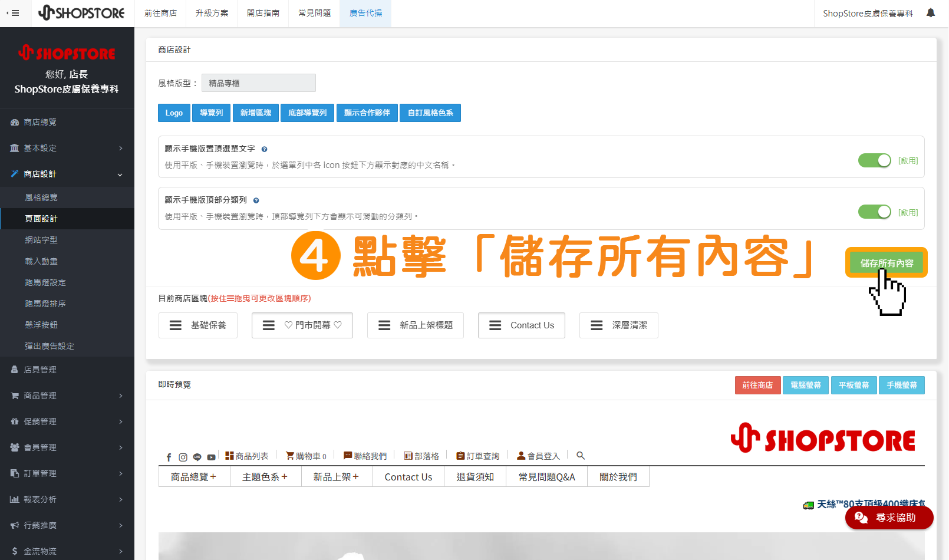Grab the drag handle of Contact Us block
Viewport: 949px width, 560px height.
[x=495, y=325]
